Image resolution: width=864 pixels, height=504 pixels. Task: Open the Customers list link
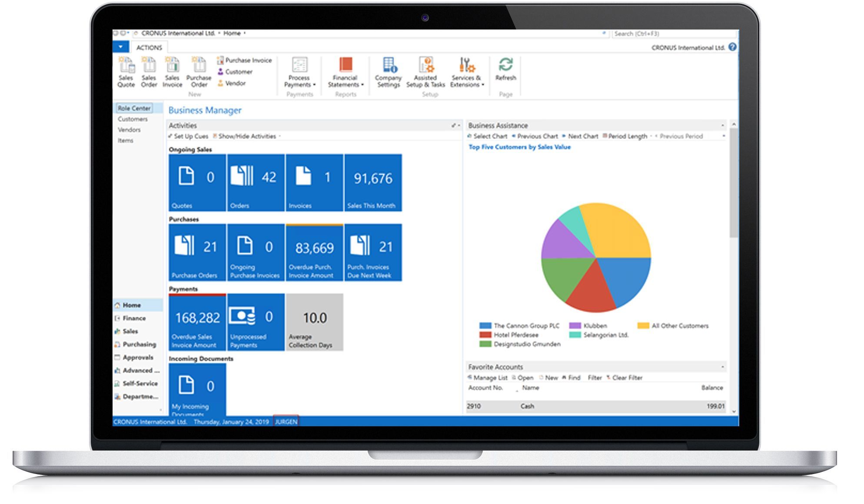coord(133,119)
